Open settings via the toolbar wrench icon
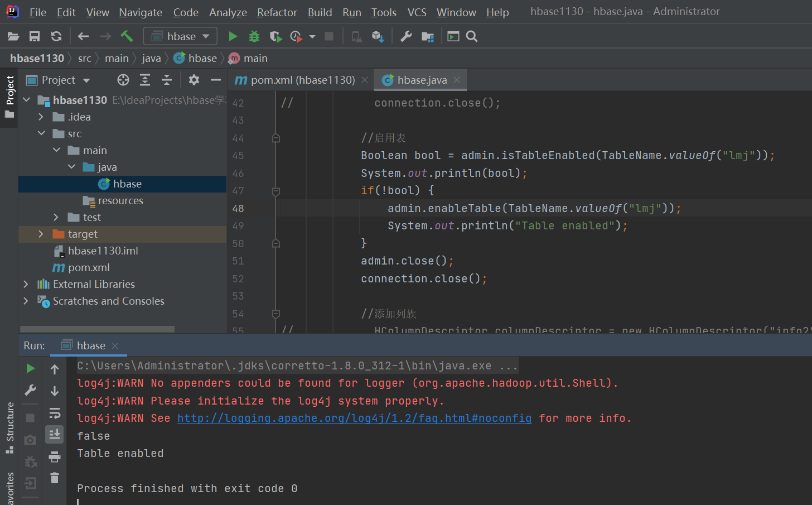Screen dimensions: 812x505 tap(407, 37)
